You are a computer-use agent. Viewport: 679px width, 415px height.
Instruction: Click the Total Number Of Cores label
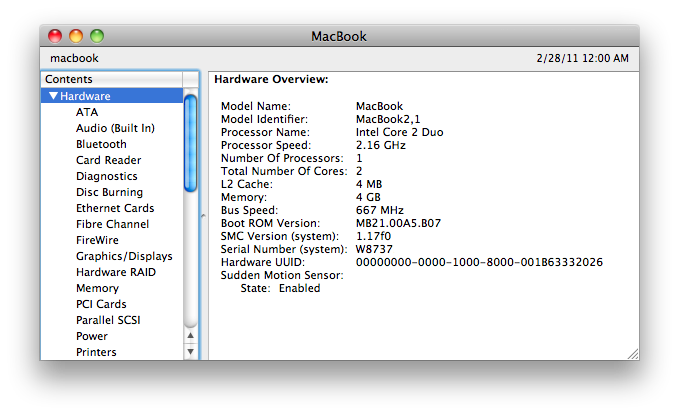(284, 171)
